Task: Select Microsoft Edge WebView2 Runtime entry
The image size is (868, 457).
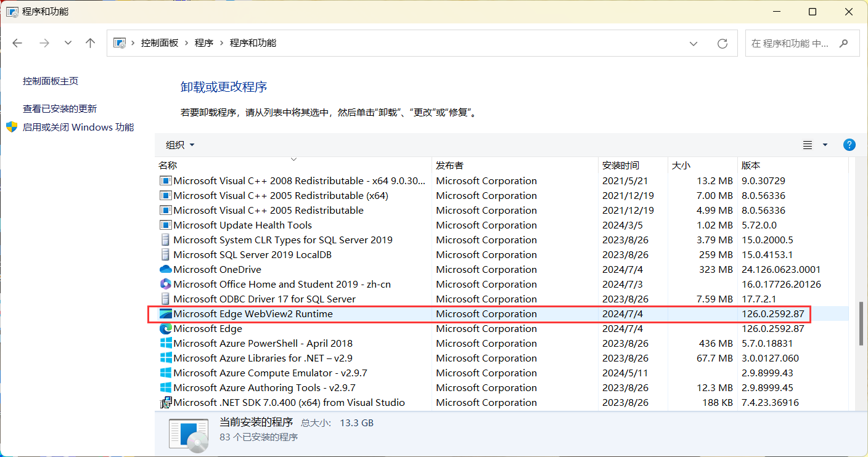Action: click(502, 314)
